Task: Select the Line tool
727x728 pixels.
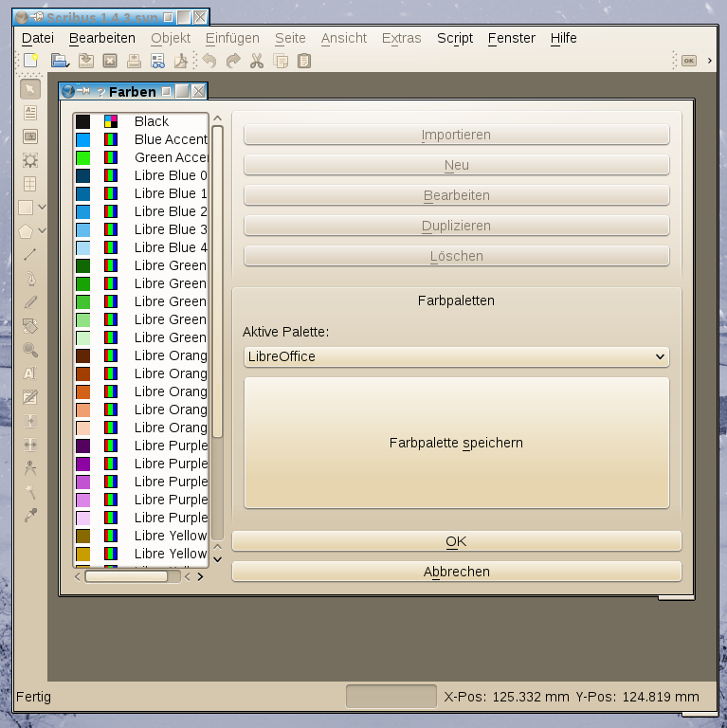Action: pos(30,254)
